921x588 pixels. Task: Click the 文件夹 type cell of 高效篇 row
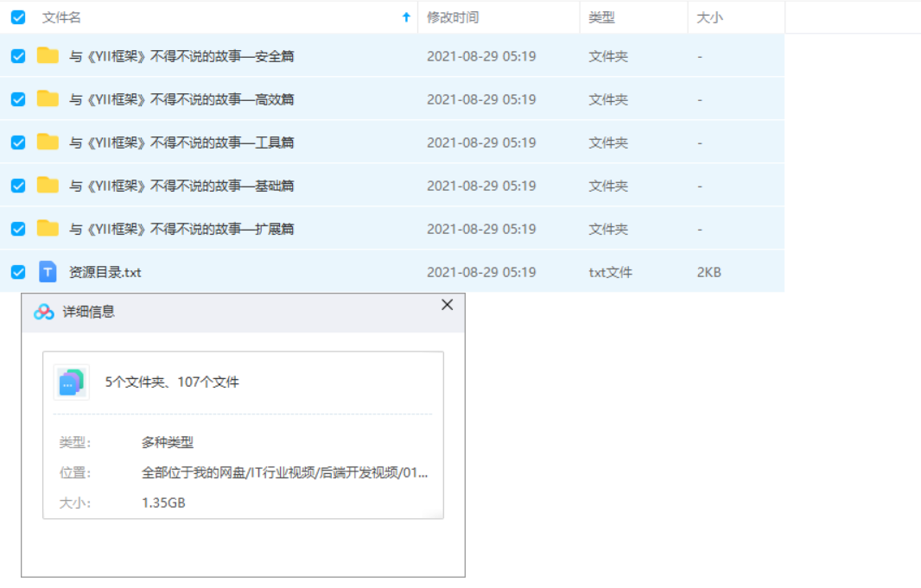(608, 100)
